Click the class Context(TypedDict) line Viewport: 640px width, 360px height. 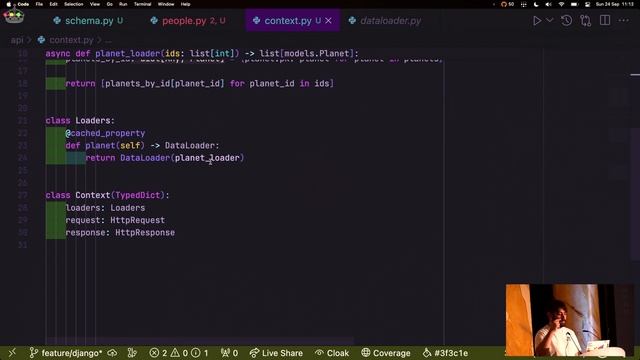coord(107,195)
